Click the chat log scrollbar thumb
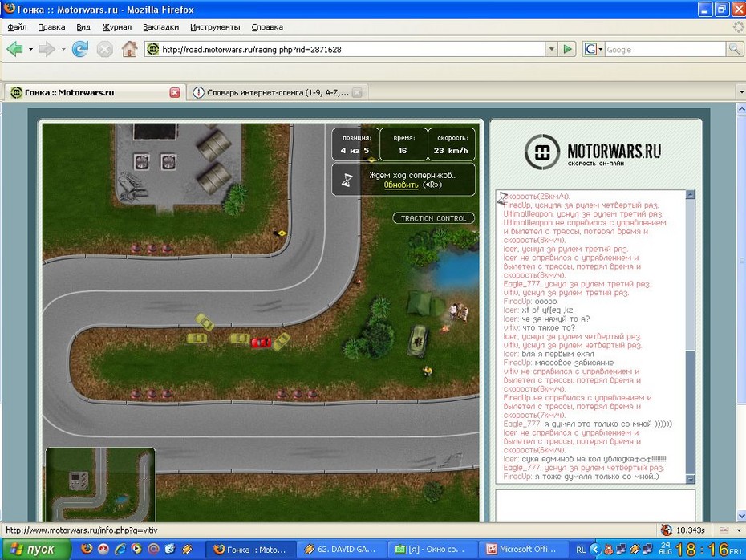Image resolution: width=746 pixels, height=560 pixels. click(691, 412)
